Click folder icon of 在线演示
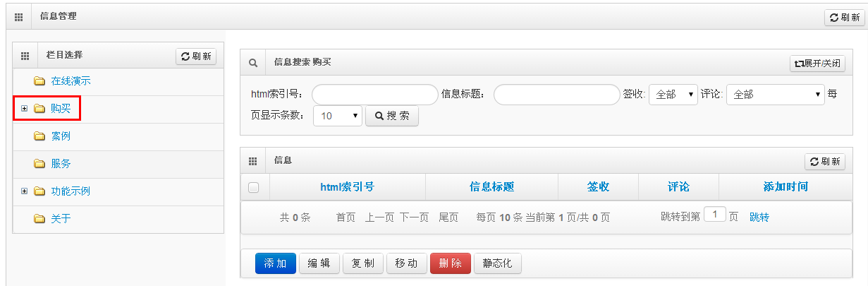 coord(39,81)
